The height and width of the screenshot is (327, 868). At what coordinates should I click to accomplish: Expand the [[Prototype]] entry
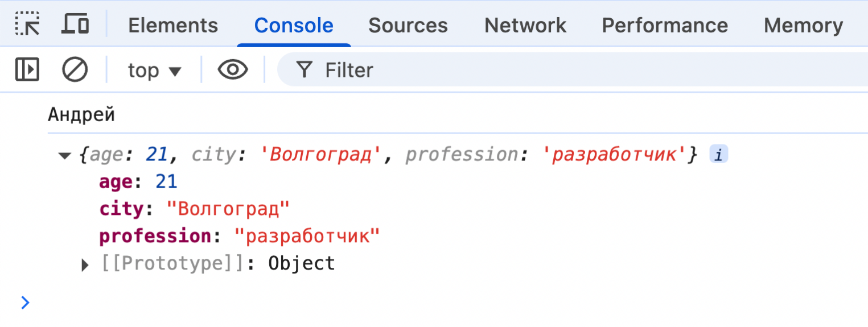tap(85, 264)
